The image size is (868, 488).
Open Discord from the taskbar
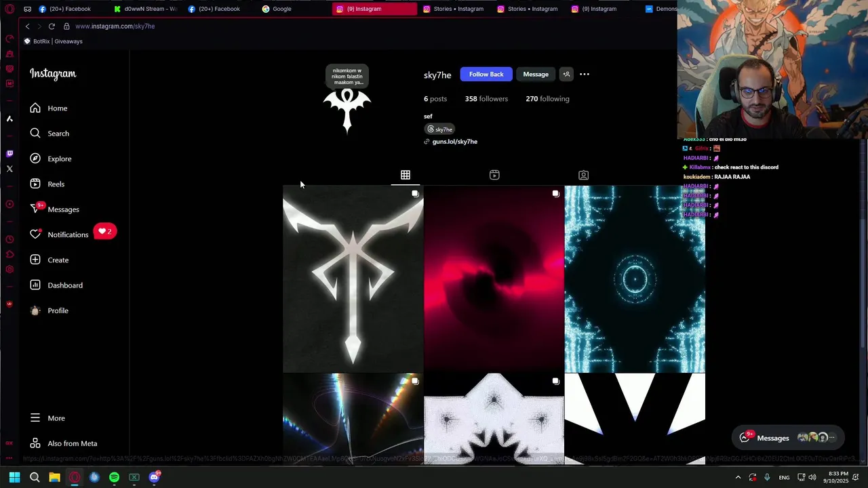pos(154,477)
